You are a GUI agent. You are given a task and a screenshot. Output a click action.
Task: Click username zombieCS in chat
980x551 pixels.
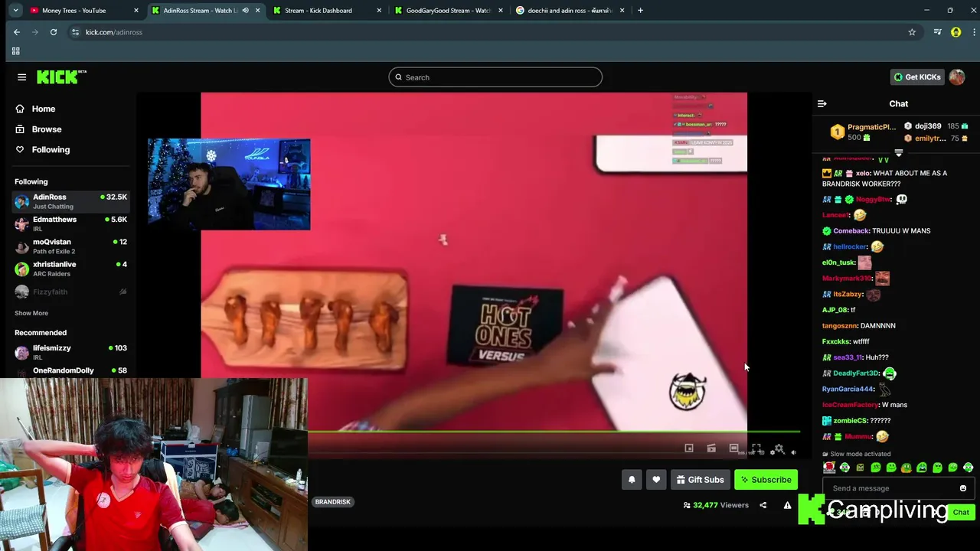pos(851,421)
